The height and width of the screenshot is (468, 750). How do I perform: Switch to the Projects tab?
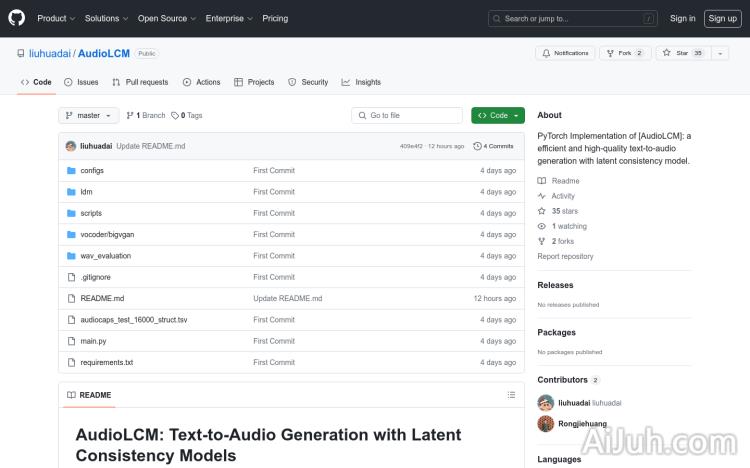click(x=254, y=82)
